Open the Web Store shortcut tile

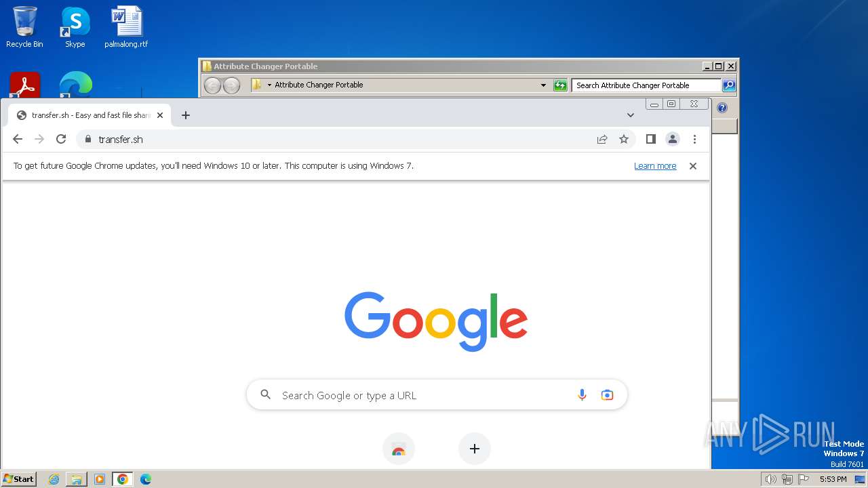(x=399, y=449)
